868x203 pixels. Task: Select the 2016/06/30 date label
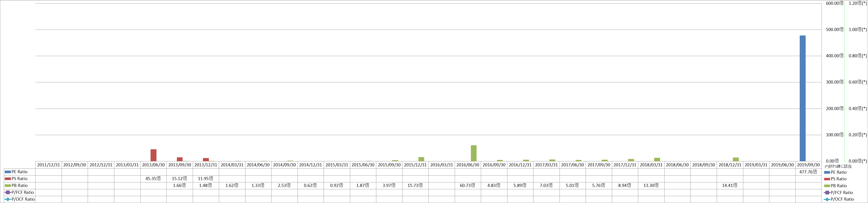(x=468, y=165)
